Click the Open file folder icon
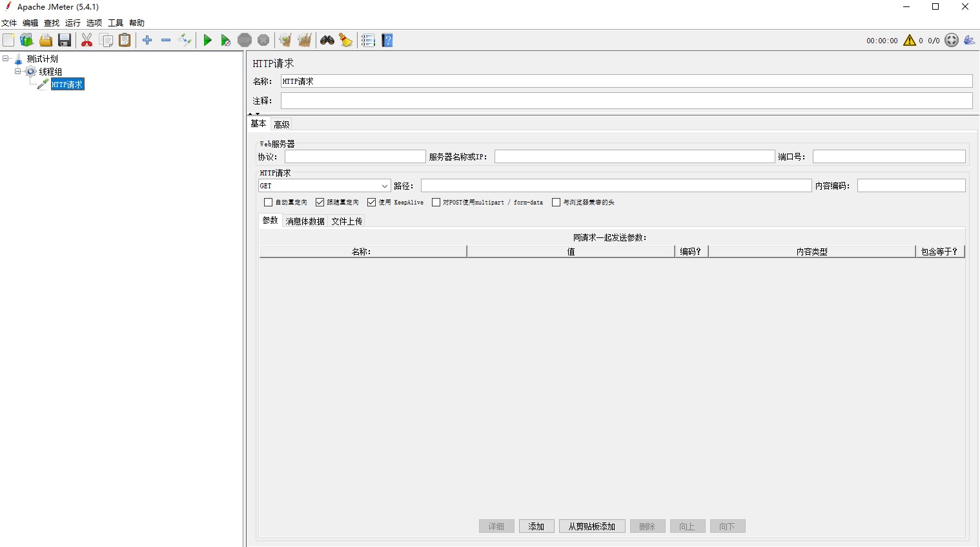This screenshot has width=980, height=547. (46, 40)
